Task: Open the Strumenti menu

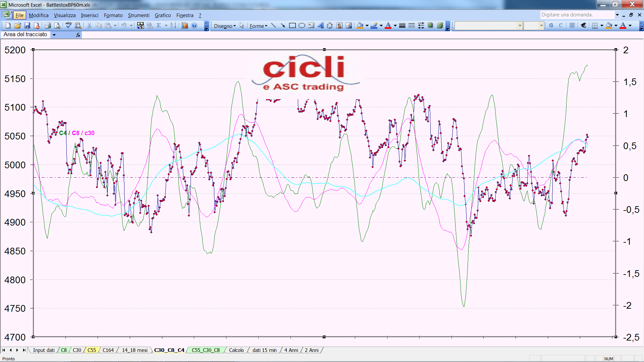Action: 139,15
